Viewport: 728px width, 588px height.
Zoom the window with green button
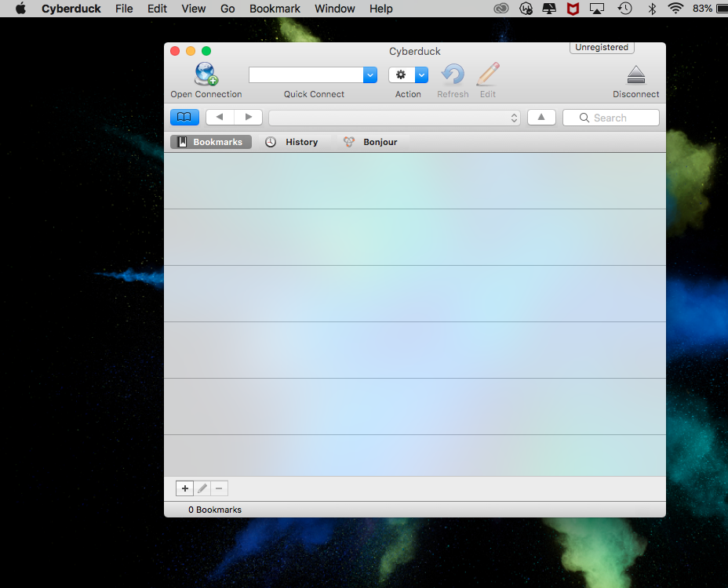click(x=206, y=51)
